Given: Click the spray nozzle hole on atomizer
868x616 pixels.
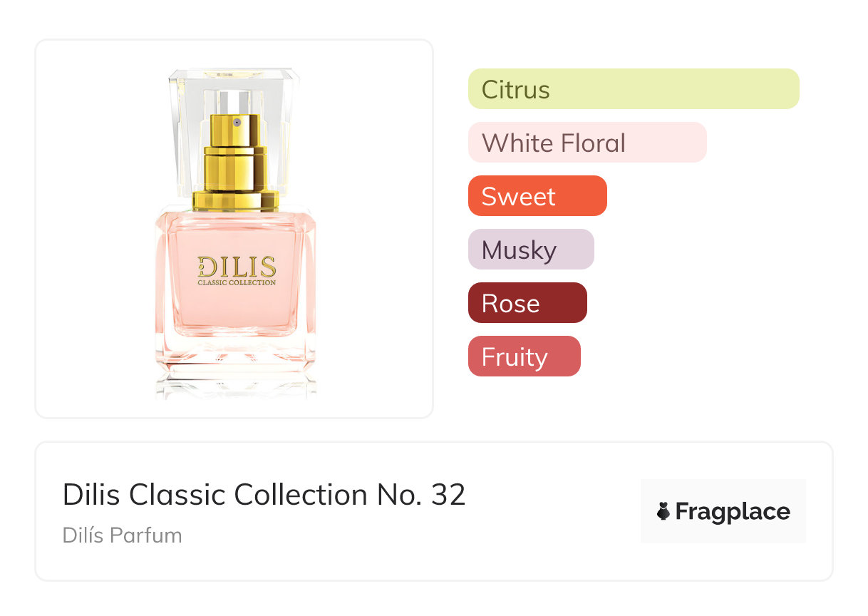Looking at the screenshot, I should (x=237, y=123).
